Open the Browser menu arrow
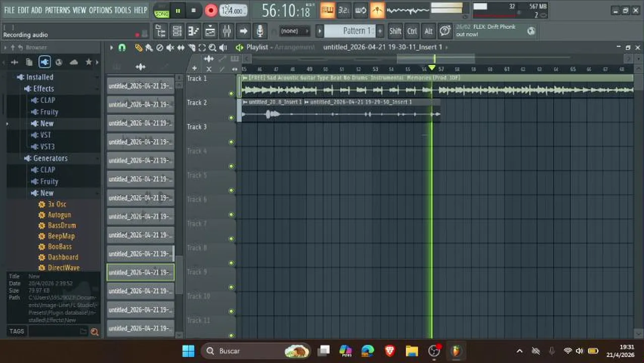This screenshot has height=363, width=644. click(x=6, y=47)
